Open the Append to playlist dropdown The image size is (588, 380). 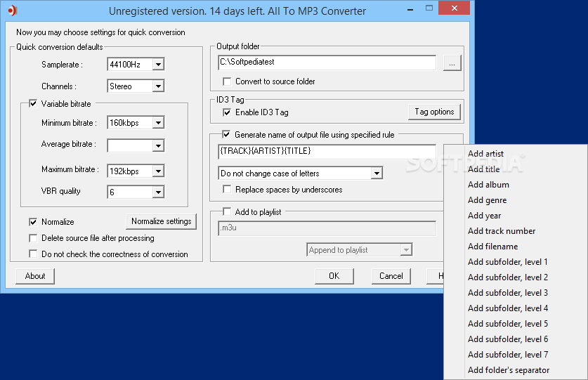pyautogui.click(x=406, y=250)
